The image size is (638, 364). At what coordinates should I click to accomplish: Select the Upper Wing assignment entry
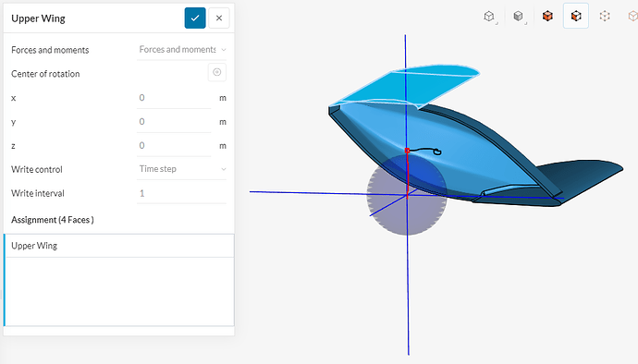(x=118, y=246)
